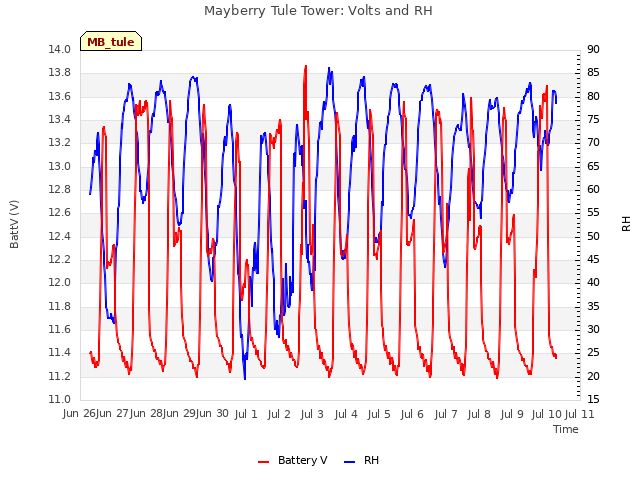Click the 55 right axis tick label
Viewport: 640px width, 480px height.
coord(593,213)
